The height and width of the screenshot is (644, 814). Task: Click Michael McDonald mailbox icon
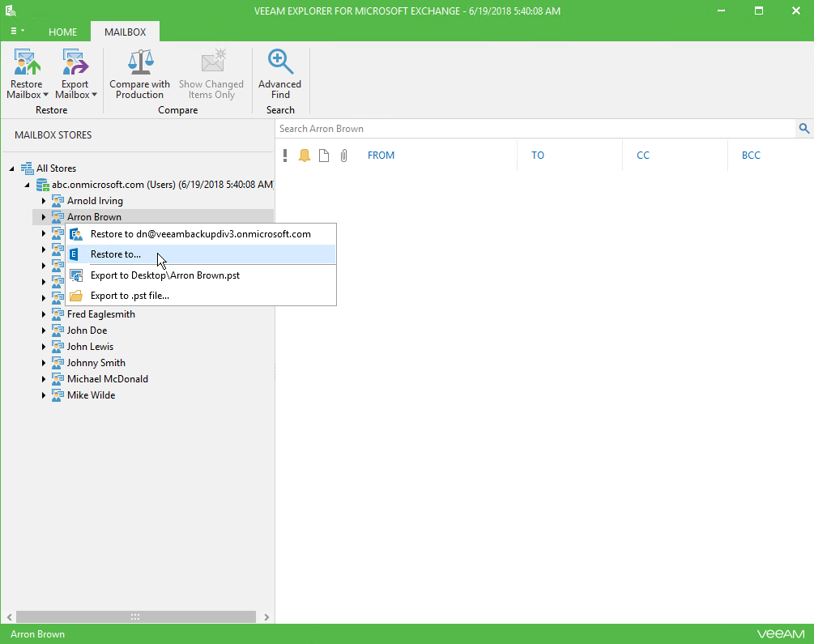(58, 378)
